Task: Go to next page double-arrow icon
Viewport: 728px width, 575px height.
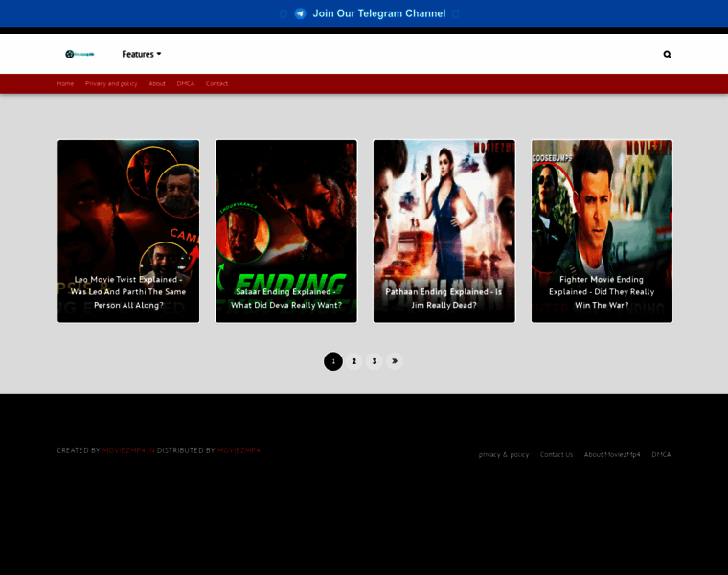Action: (395, 361)
